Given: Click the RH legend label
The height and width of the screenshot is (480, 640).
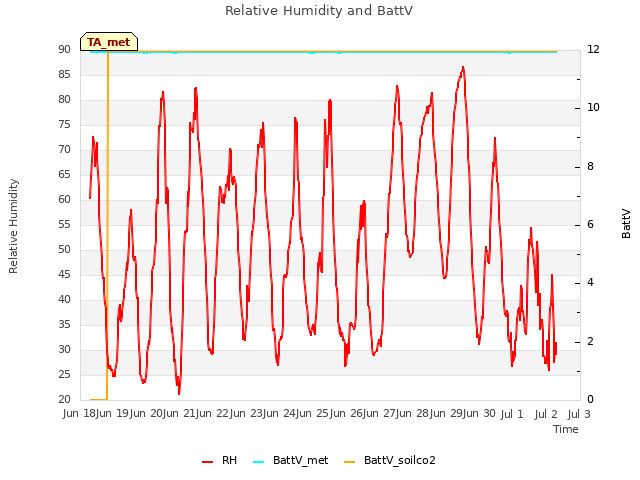Looking at the screenshot, I should [x=229, y=460].
